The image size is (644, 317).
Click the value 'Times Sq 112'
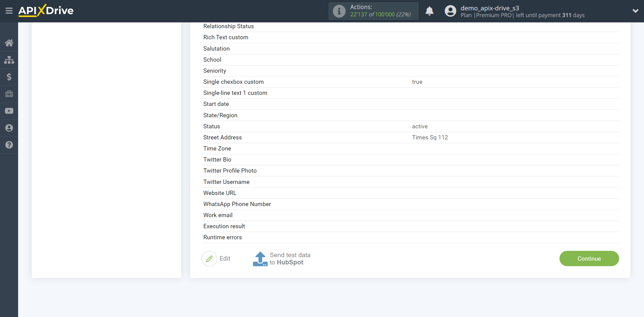(x=430, y=137)
